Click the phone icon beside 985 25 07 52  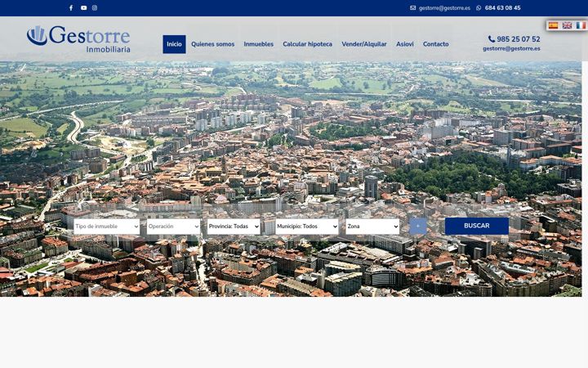click(x=492, y=39)
